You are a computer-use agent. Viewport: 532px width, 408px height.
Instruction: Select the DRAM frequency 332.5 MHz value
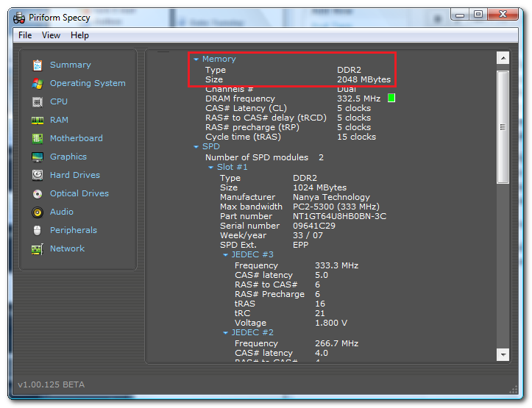pyautogui.click(x=358, y=99)
